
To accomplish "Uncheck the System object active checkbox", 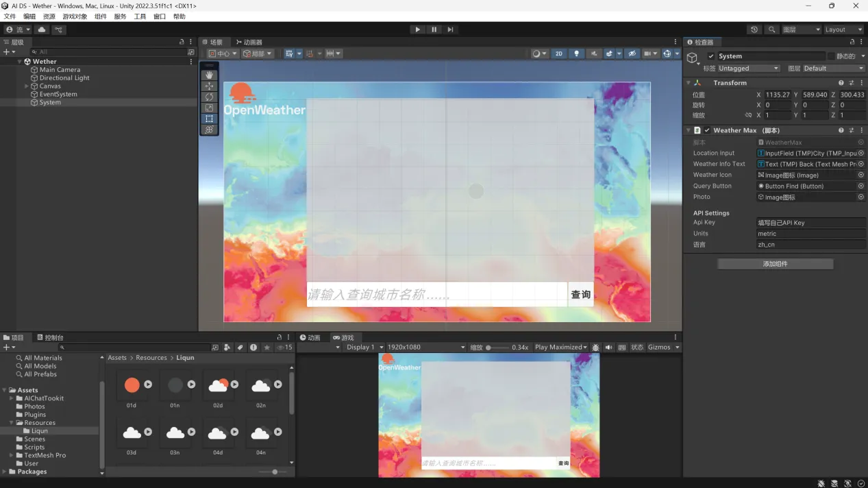I will click(x=711, y=56).
